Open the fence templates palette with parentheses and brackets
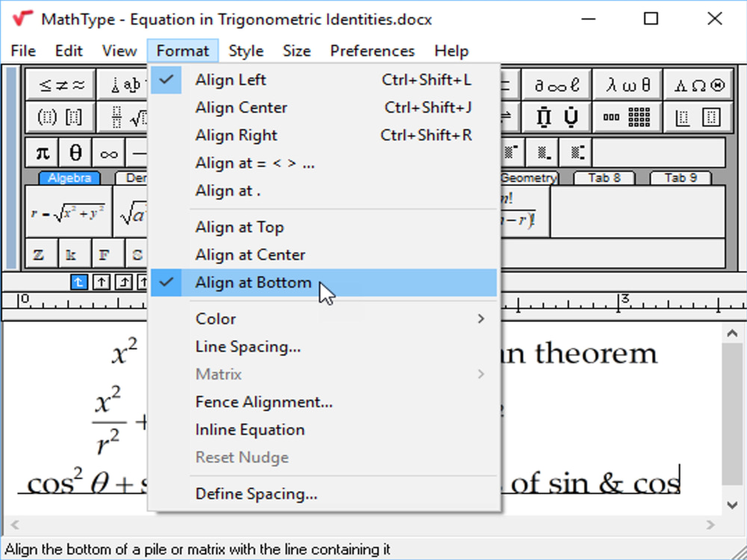 [x=61, y=116]
